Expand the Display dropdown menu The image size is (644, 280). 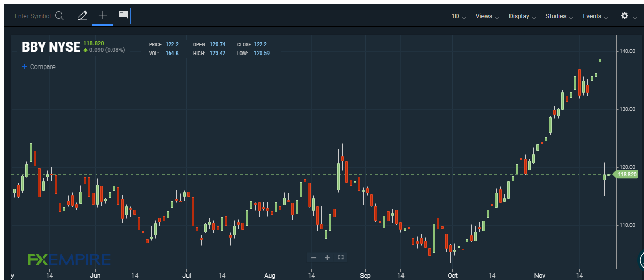(x=522, y=16)
